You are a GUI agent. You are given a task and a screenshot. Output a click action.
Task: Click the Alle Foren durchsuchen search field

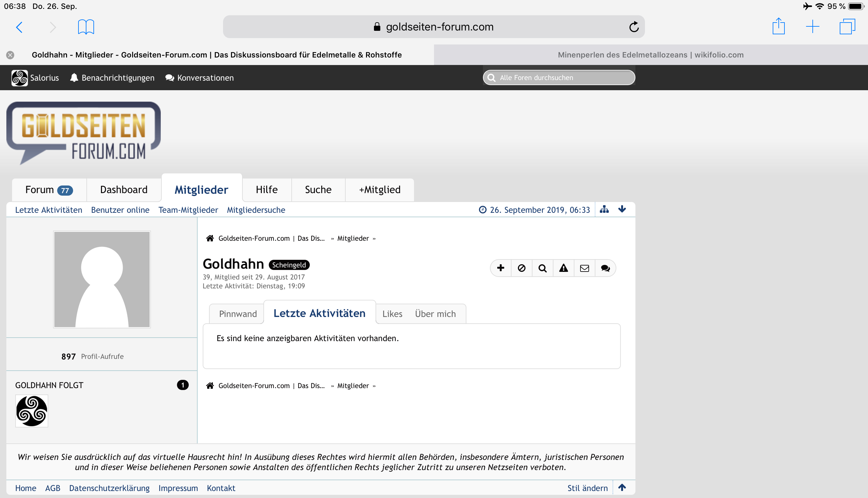click(x=559, y=77)
